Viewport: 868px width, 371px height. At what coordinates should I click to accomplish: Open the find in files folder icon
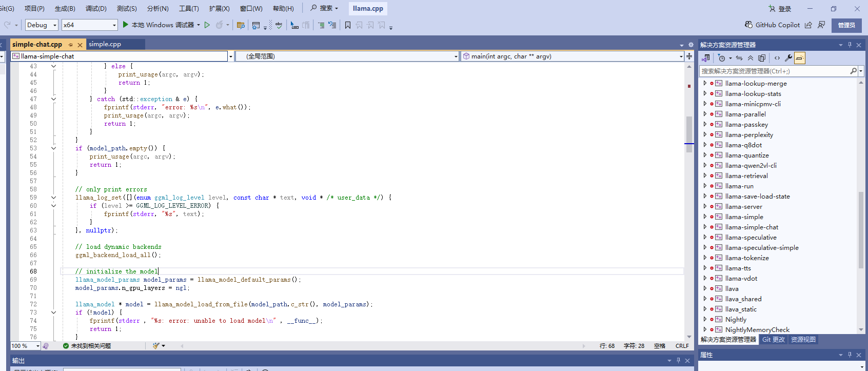coord(241,25)
